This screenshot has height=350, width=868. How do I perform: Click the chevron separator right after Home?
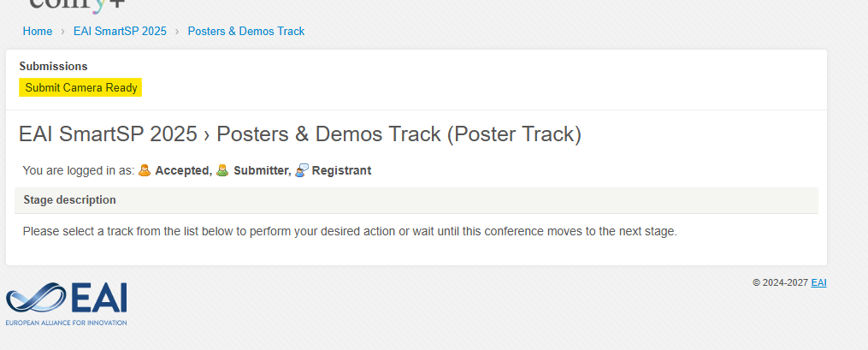(x=62, y=31)
